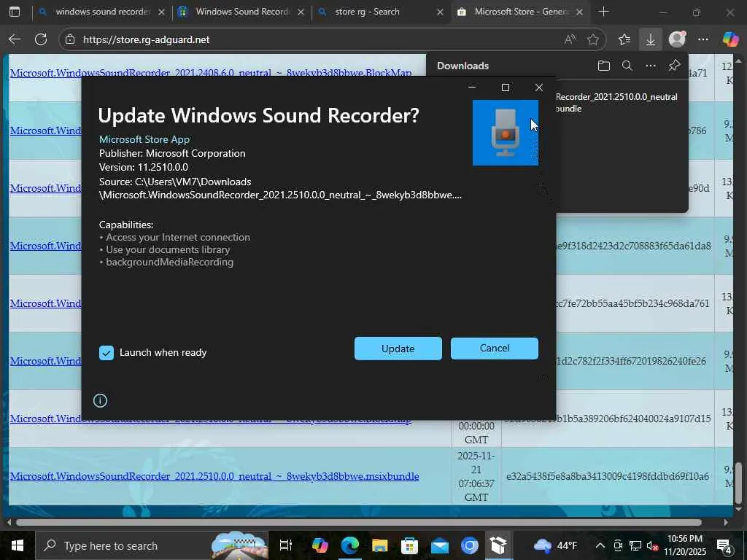747x560 pixels.
Task: Open more options in Downloads panel
Action: point(651,66)
